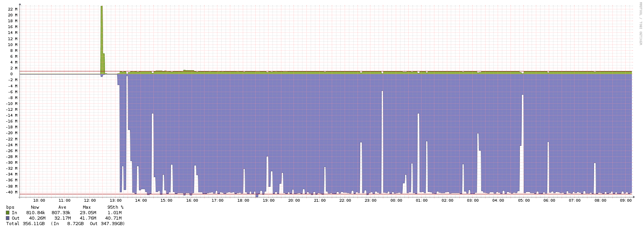Screen dimensions: 644x229
Task: Click the 13:00 time axis label
Action: tap(116, 201)
